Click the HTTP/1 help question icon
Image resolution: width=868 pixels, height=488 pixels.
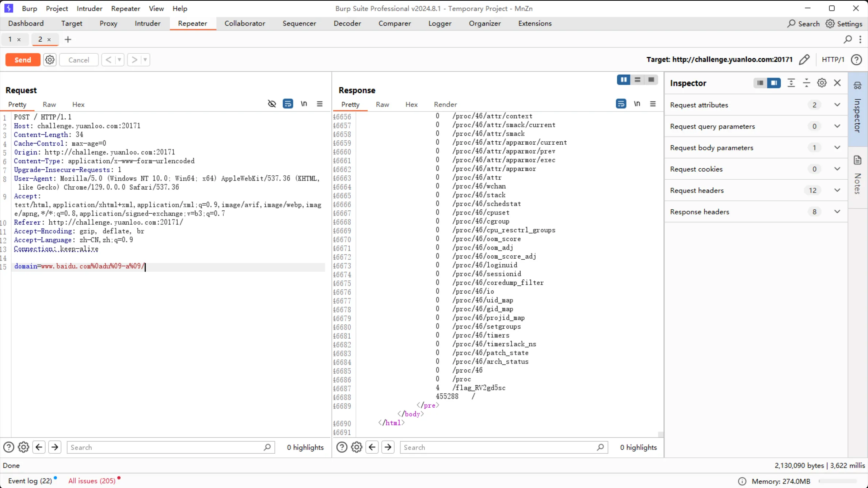(x=856, y=60)
